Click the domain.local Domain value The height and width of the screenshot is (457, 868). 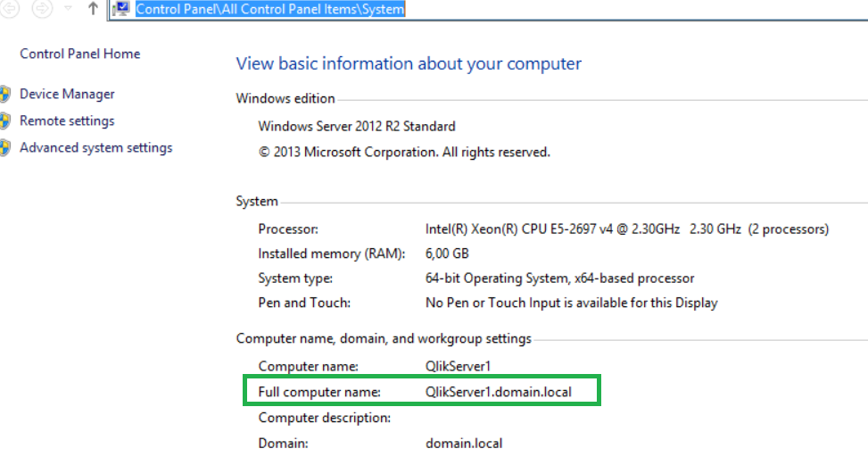pos(464,443)
